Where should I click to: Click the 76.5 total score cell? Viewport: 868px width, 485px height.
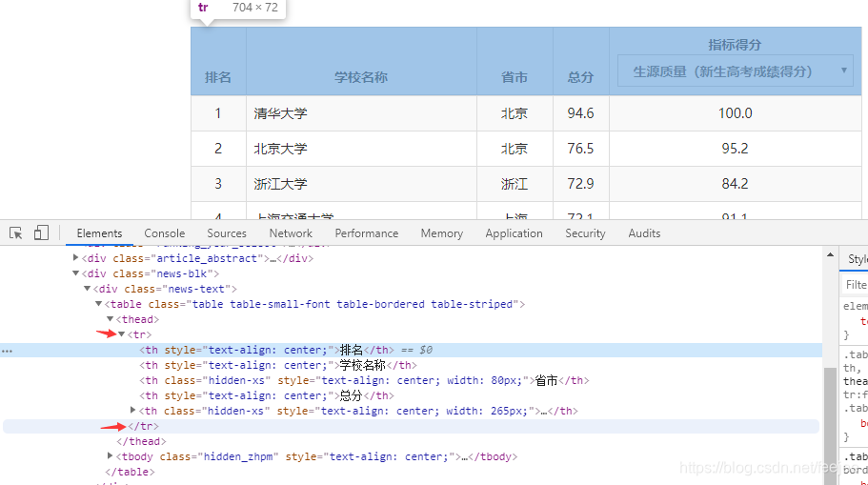(580, 149)
